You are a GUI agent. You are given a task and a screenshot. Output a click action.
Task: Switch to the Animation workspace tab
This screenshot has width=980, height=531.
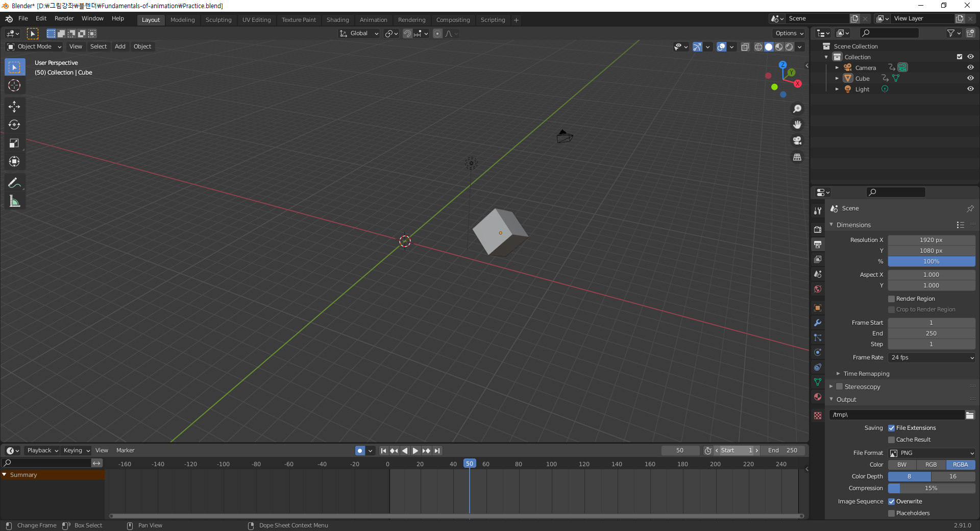click(374, 20)
